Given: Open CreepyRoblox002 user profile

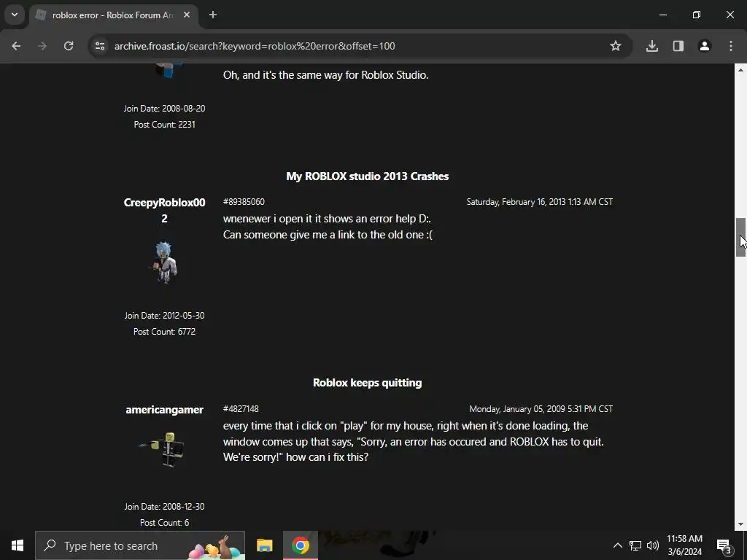Looking at the screenshot, I should point(164,211).
